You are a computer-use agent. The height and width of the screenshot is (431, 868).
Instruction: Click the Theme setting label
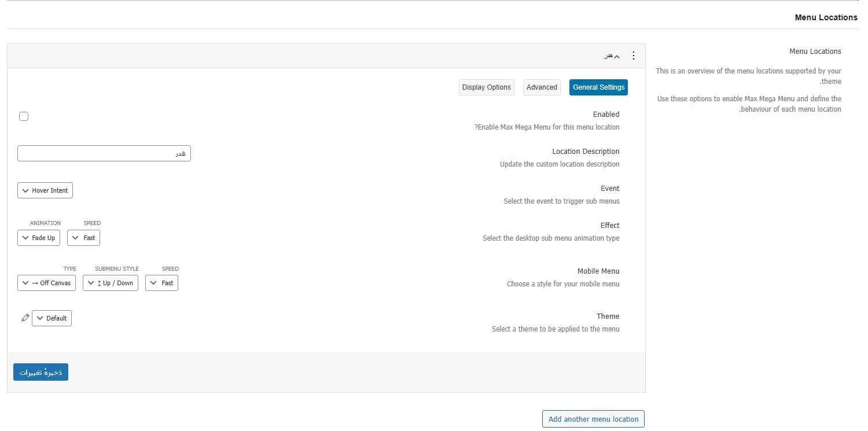608,316
